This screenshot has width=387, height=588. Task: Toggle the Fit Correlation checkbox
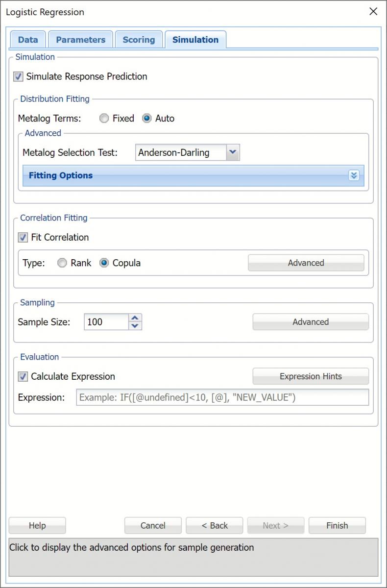[23, 238]
